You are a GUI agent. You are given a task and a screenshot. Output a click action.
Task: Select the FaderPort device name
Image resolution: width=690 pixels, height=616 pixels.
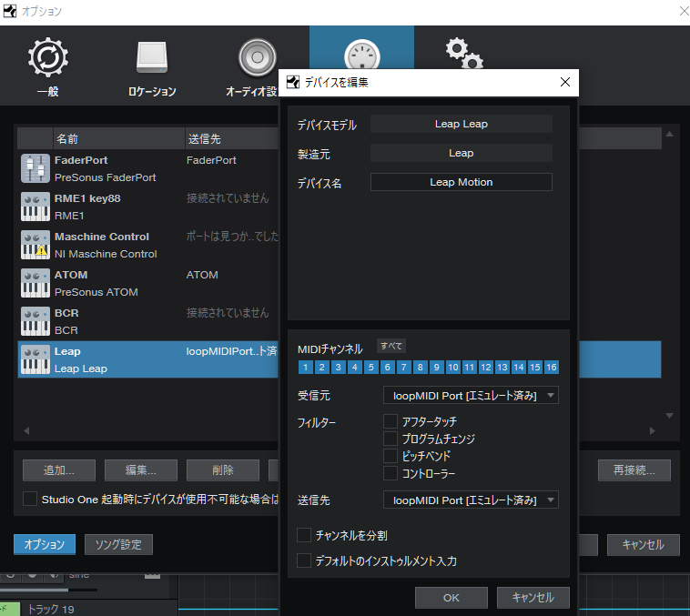pyautogui.click(x=81, y=160)
